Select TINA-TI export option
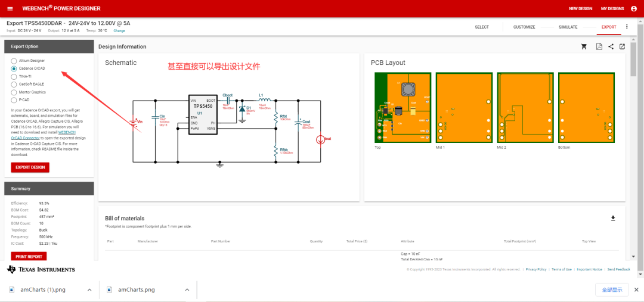 [x=14, y=76]
